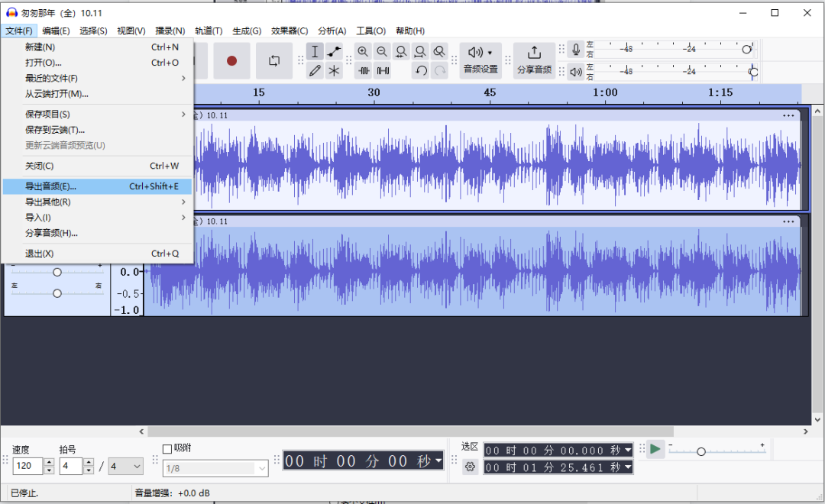Trim audio outside the selection
The width and height of the screenshot is (825, 504).
[364, 70]
